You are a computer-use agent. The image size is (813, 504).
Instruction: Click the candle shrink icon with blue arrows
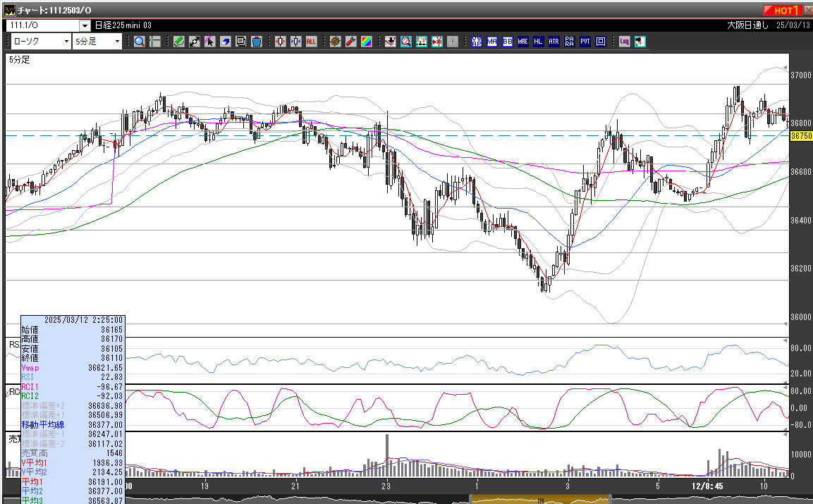point(296,42)
